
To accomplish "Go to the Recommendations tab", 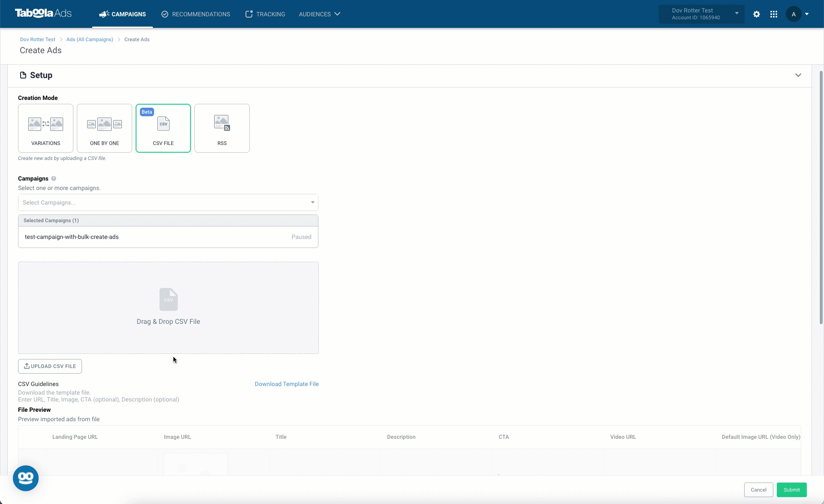I will [196, 14].
